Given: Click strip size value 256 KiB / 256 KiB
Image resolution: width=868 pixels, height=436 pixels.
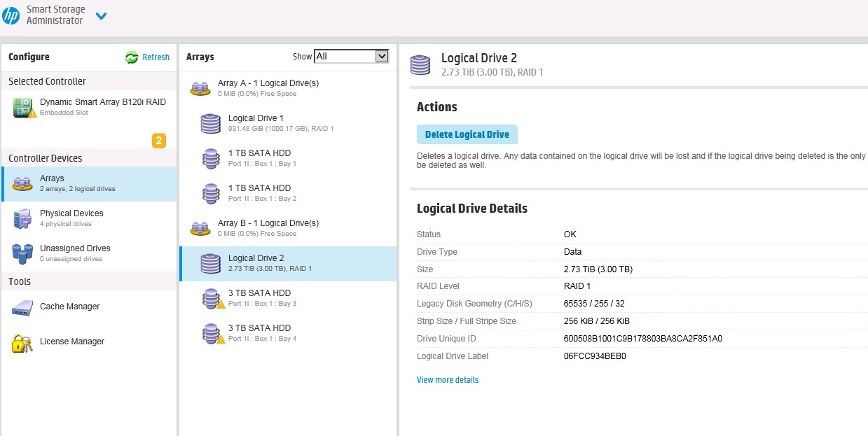Looking at the screenshot, I should coord(597,321).
